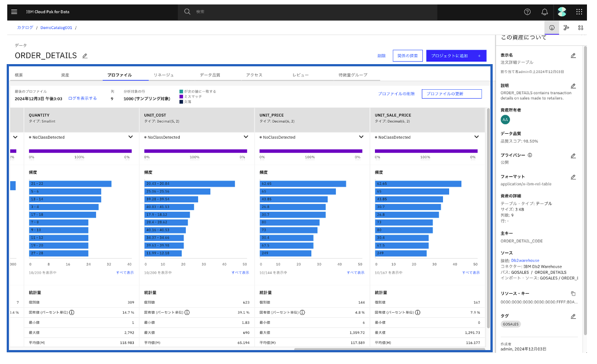This screenshot has width=597, height=364.
Task: Click the GOSALES tag chip
Action: pos(511,324)
